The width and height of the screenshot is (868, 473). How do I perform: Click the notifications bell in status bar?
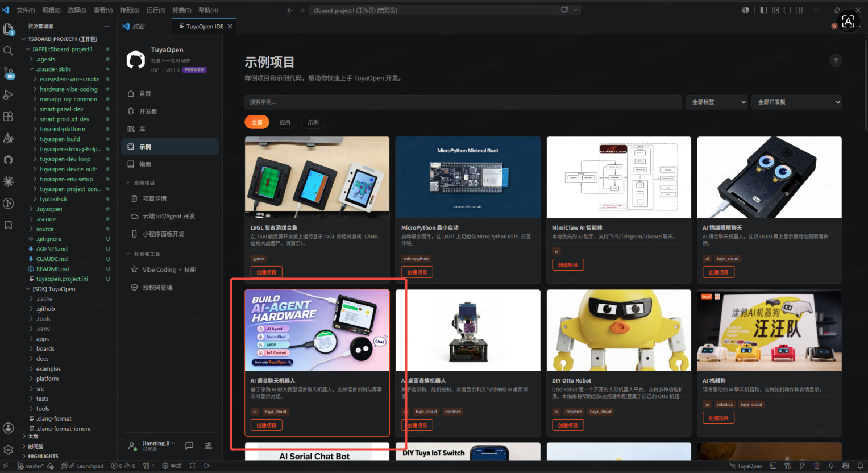click(861, 466)
